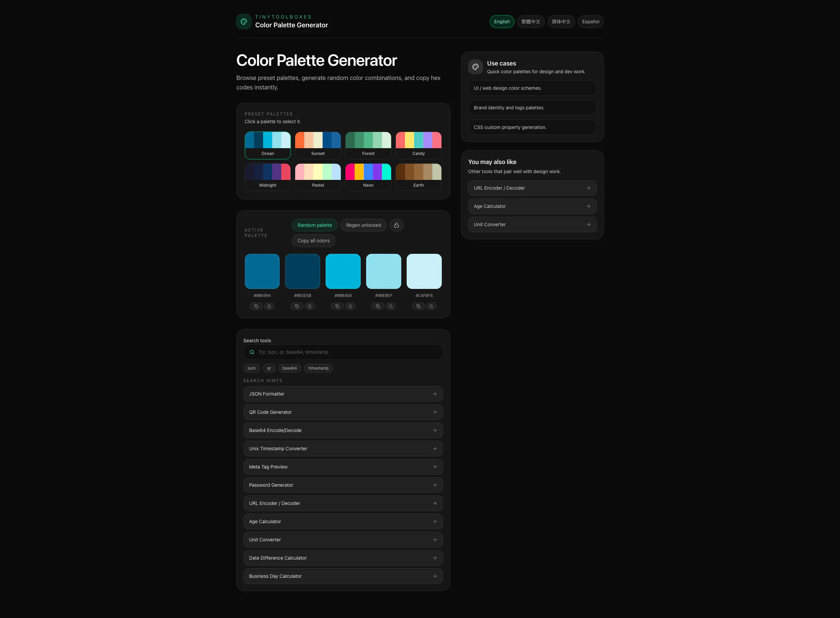The width and height of the screenshot is (840, 618).
Task: Click the qr search chip
Action: [x=269, y=368]
